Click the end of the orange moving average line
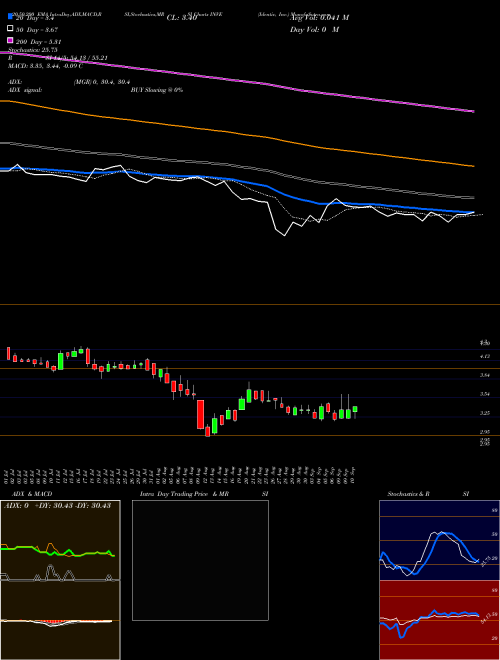The image size is (500, 660). pyautogui.click(x=473, y=166)
